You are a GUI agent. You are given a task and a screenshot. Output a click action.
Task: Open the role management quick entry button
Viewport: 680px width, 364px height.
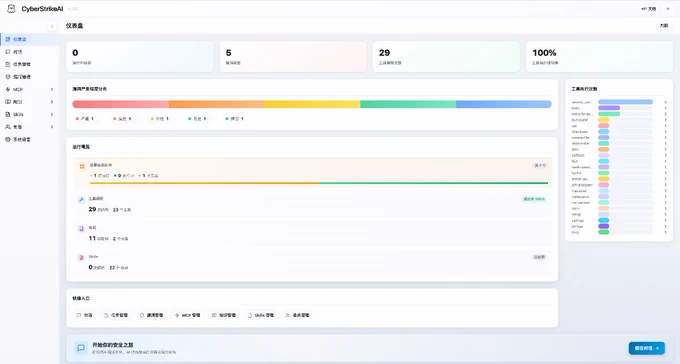coord(297,315)
